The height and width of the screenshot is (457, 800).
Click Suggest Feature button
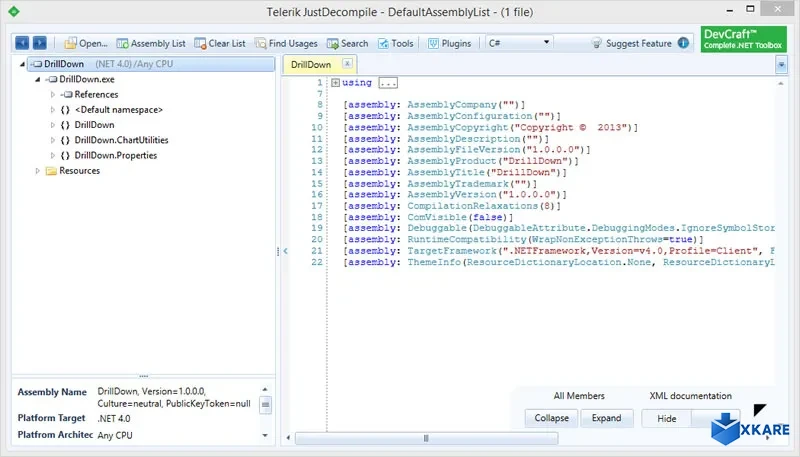(631, 43)
